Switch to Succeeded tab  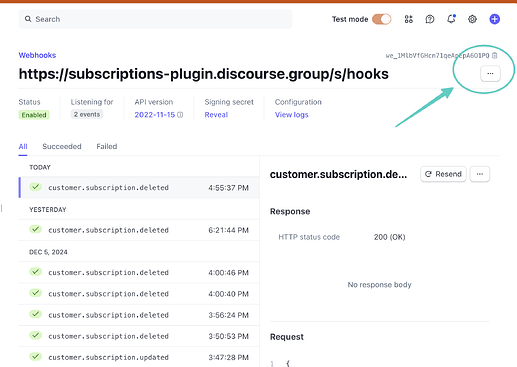coord(62,147)
